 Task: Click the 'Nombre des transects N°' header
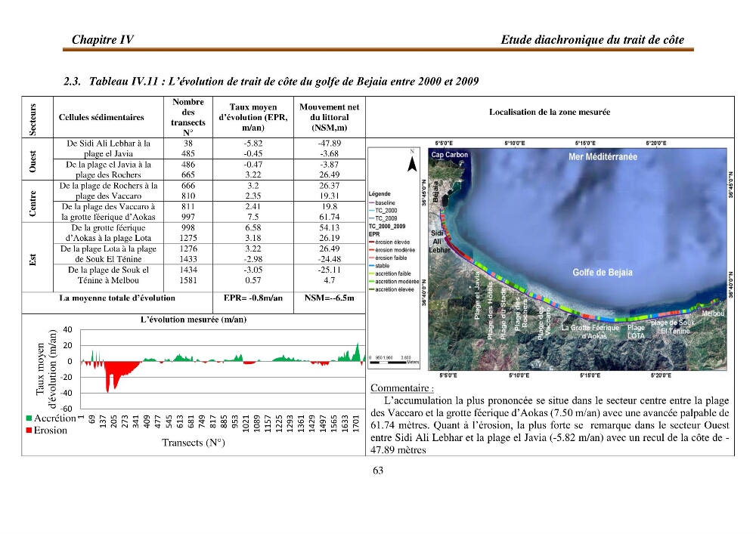(x=188, y=117)
